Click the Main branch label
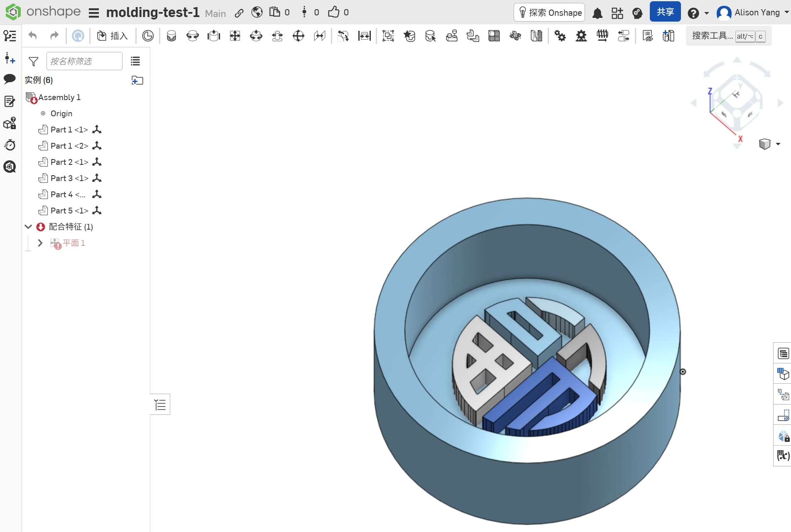The image size is (791, 532). (x=215, y=13)
